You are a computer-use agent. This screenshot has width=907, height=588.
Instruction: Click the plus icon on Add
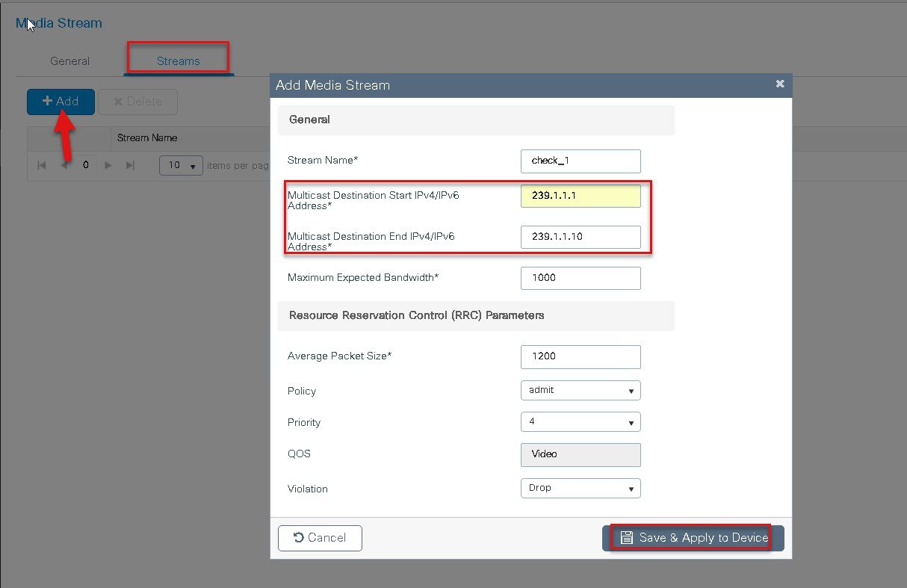[47, 101]
